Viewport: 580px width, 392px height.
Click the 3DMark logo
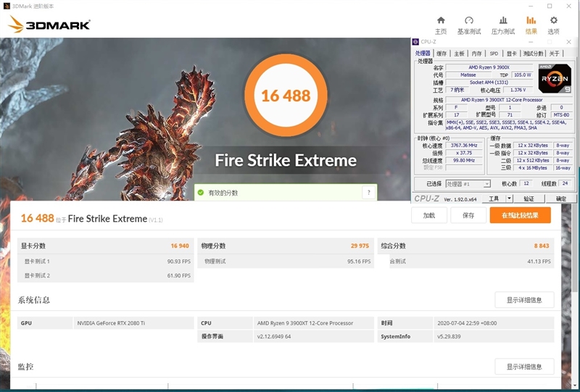49,25
